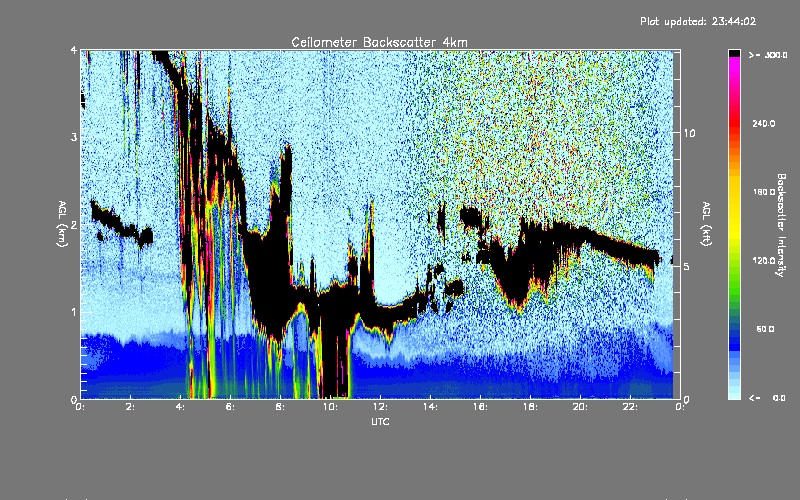The height and width of the screenshot is (500, 800).
Task: Select the 'AGL (kft)' axis label
Action: 706,224
